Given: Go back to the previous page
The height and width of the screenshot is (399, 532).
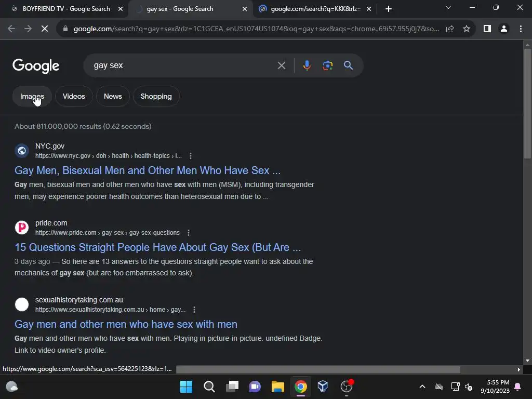Looking at the screenshot, I should (11, 29).
